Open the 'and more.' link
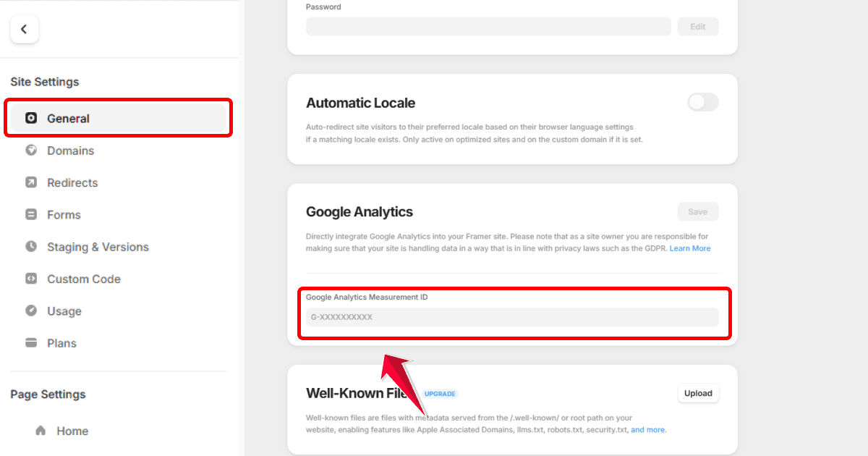 [648, 429]
